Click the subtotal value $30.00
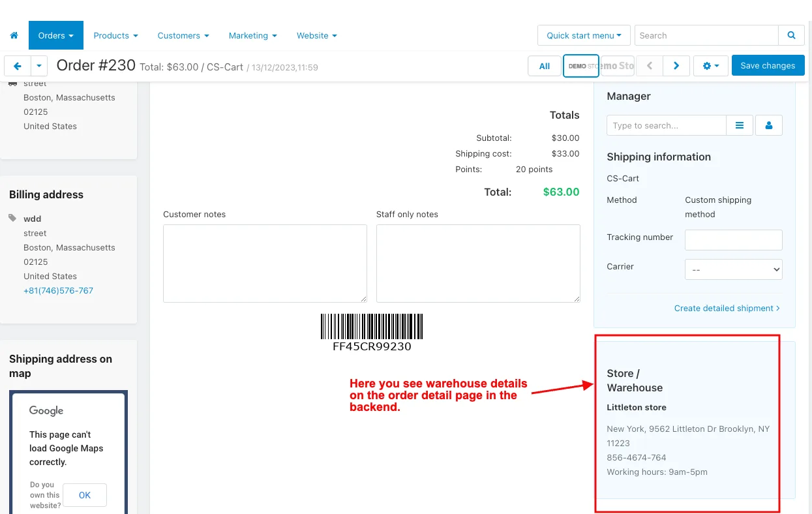Screen dimensions: 812x514 (565, 138)
